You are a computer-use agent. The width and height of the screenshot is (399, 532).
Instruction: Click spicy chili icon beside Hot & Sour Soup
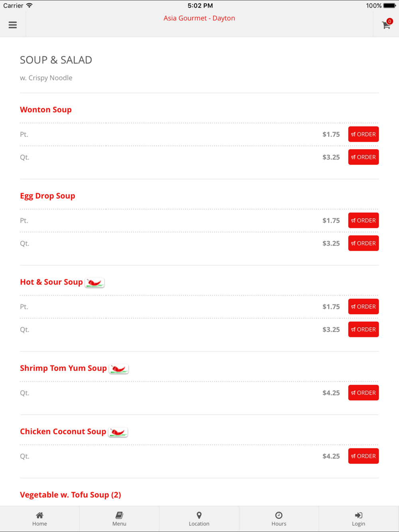point(95,283)
